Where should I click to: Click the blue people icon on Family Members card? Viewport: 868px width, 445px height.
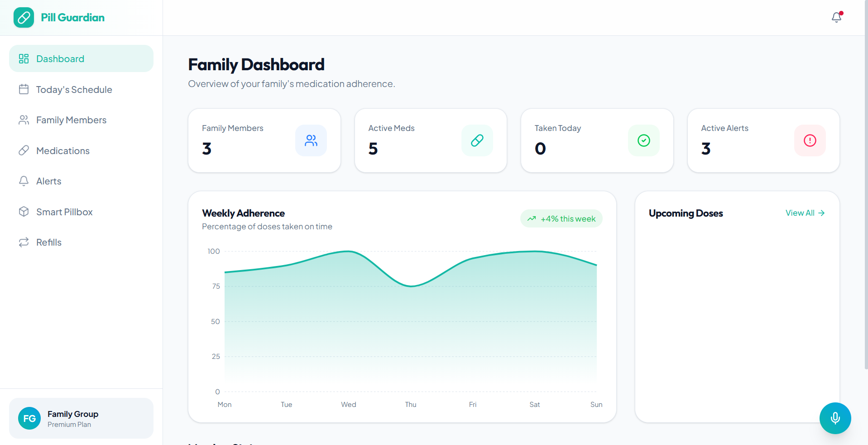[x=311, y=140]
